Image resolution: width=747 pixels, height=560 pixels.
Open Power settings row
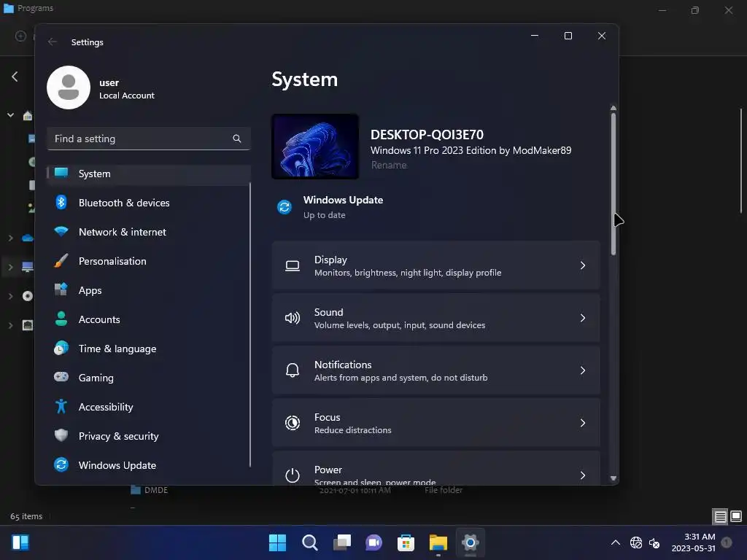coord(436,468)
